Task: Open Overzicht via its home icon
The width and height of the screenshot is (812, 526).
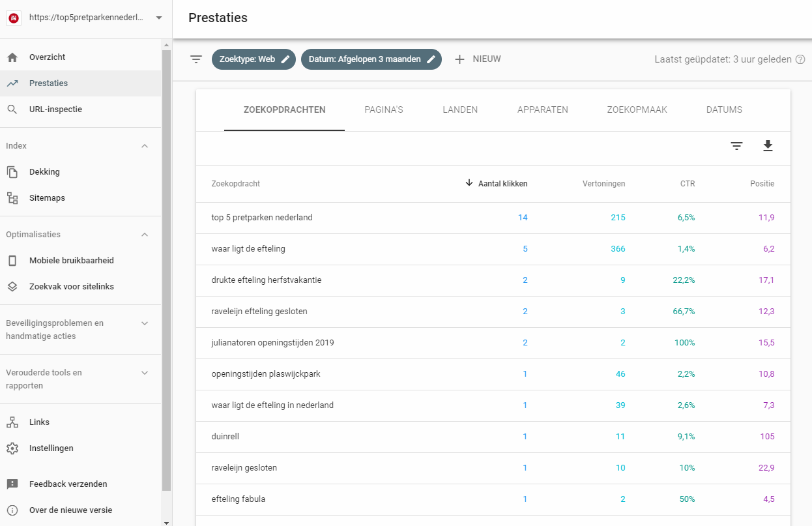Action: [12, 57]
